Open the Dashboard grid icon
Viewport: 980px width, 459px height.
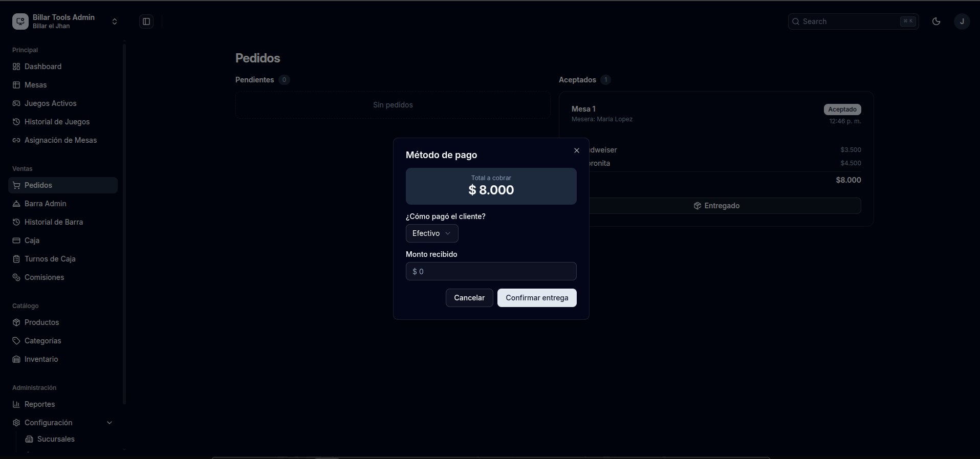coord(16,67)
